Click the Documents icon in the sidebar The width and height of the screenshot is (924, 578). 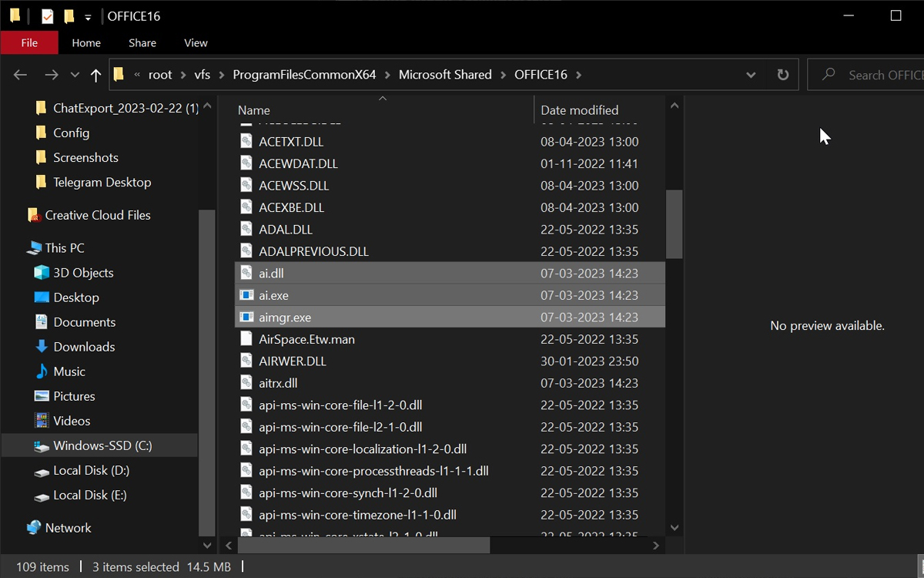click(42, 321)
